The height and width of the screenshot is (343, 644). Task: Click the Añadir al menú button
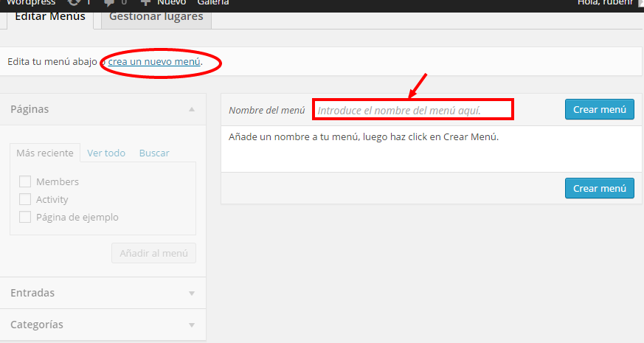(153, 253)
